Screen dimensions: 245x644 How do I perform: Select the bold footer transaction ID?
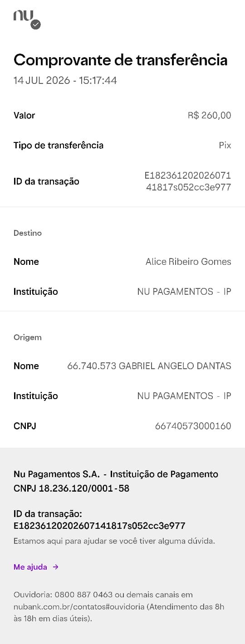pyautogui.click(x=99, y=526)
